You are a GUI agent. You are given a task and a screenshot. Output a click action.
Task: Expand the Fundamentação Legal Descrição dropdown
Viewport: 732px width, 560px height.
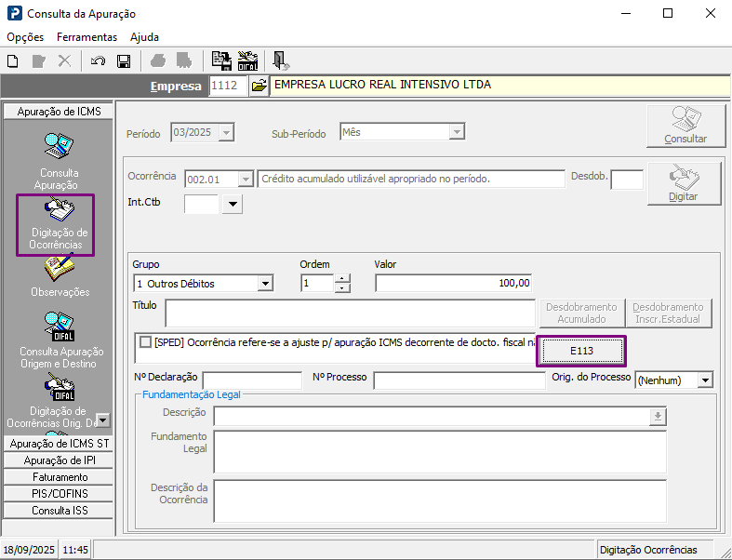[x=658, y=416]
